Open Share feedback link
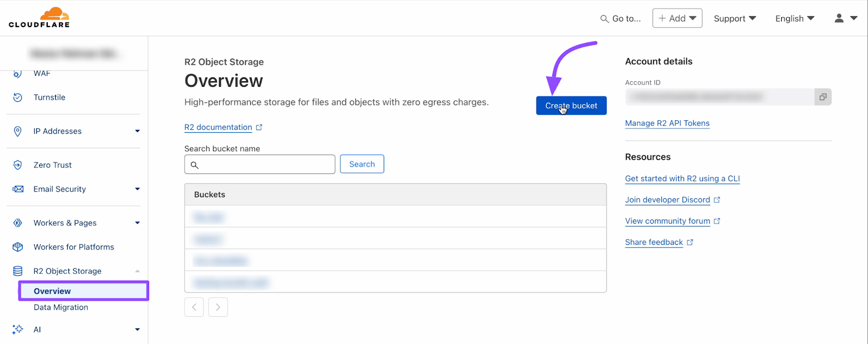 point(654,242)
